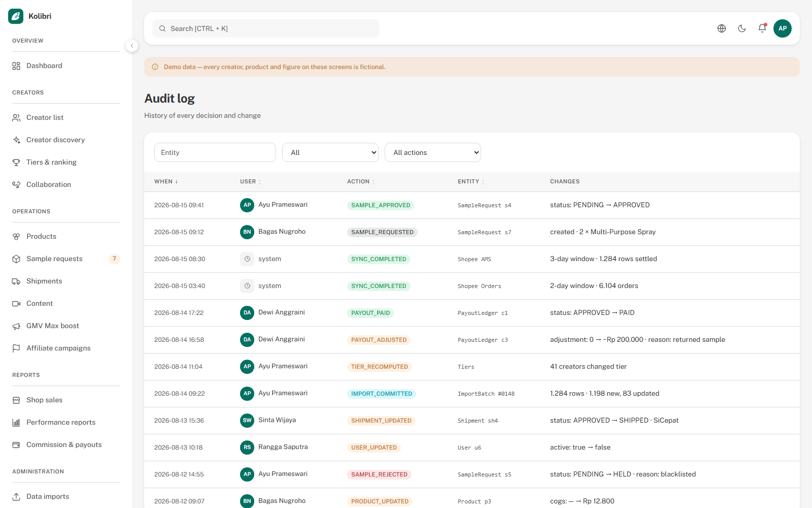812x508 pixels.
Task: Click the GMV Max boost megaphone icon
Action: (x=16, y=326)
